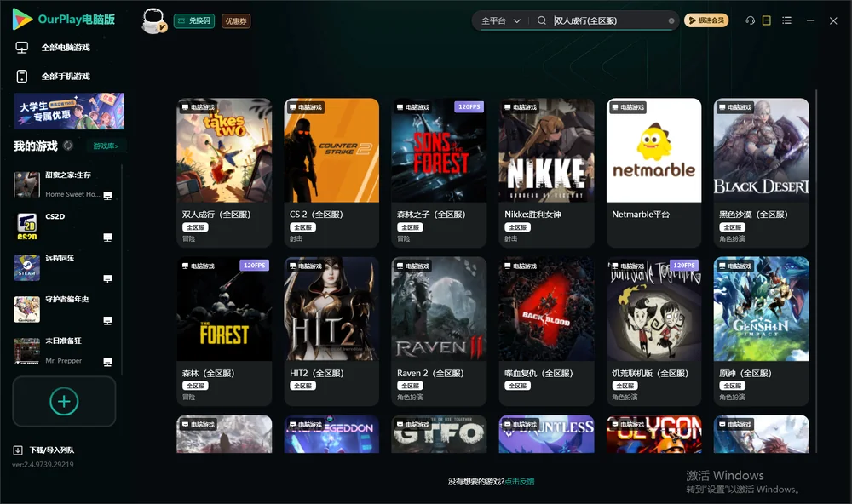Select 远程同乐 in my games

pyautogui.click(x=64, y=267)
